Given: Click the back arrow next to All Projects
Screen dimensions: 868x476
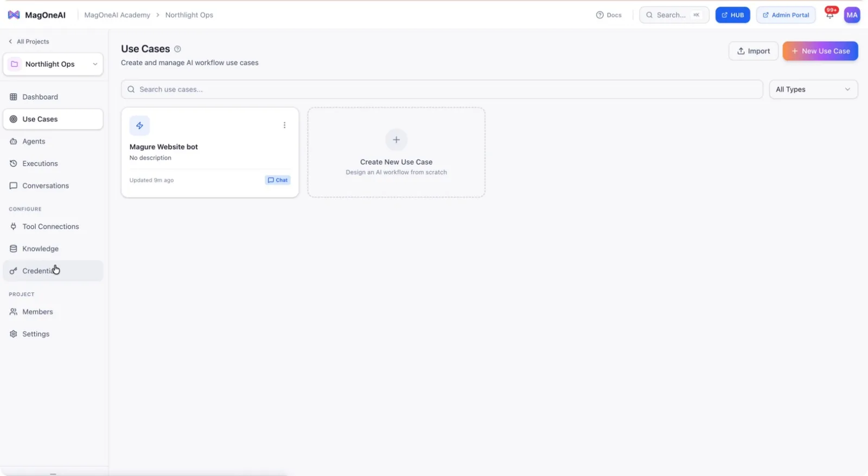Looking at the screenshot, I should (x=10, y=42).
